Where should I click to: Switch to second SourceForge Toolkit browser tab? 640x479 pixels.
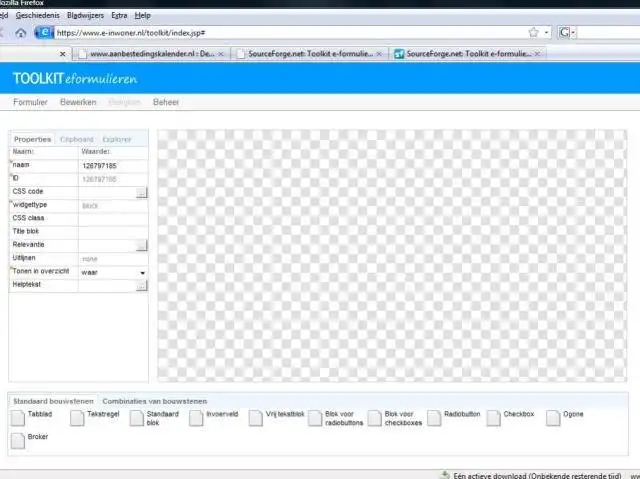[468, 53]
